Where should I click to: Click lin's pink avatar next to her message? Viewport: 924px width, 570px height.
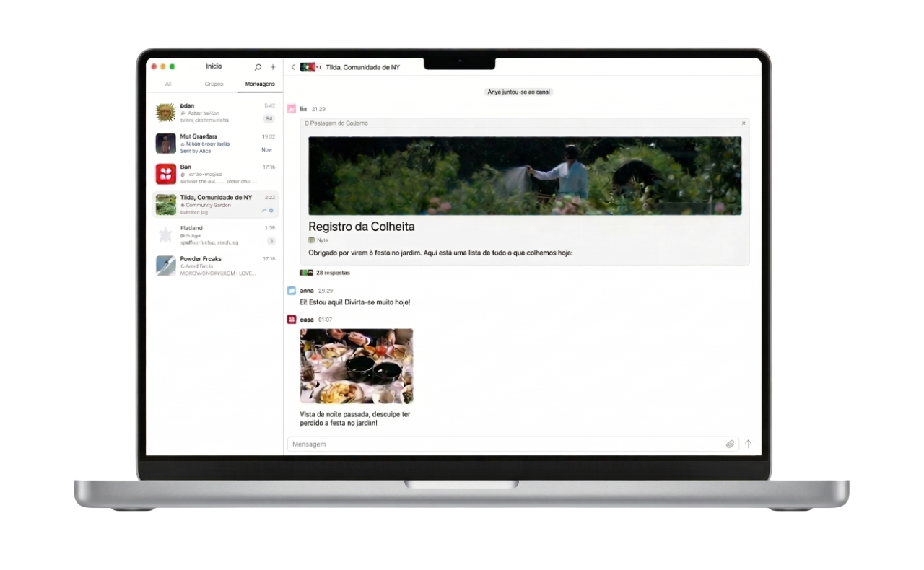coord(292,108)
